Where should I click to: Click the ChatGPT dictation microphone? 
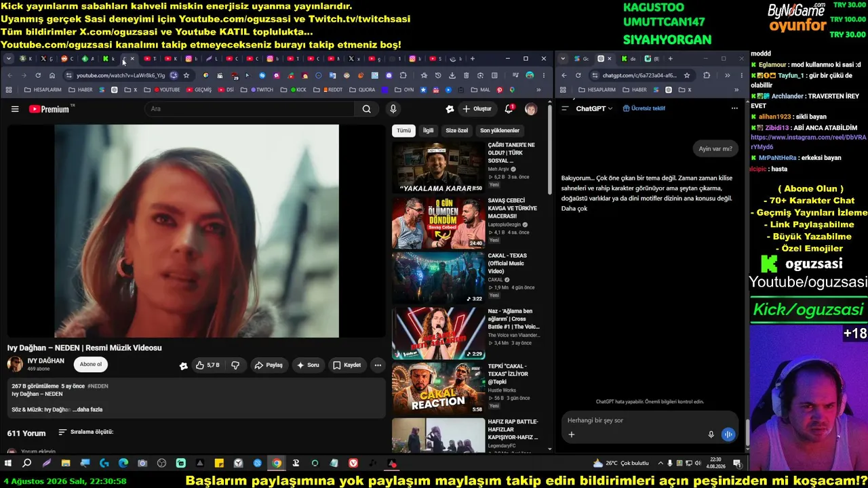point(711,434)
